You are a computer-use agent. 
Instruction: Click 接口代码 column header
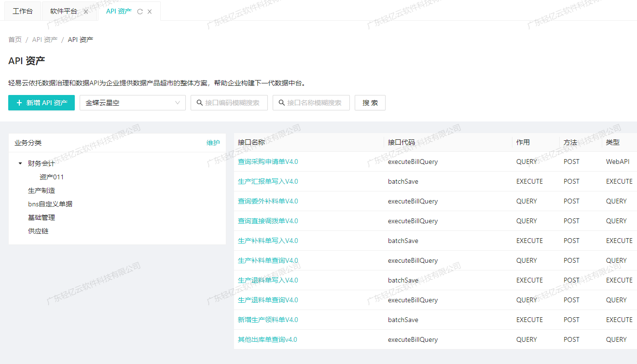point(402,142)
